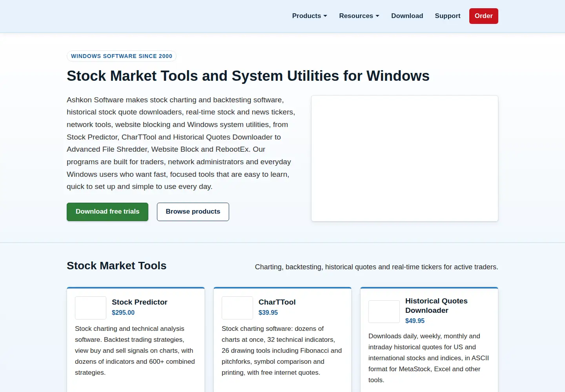Expand the Resources dropdown menu
The width and height of the screenshot is (565, 392).
[x=359, y=16]
